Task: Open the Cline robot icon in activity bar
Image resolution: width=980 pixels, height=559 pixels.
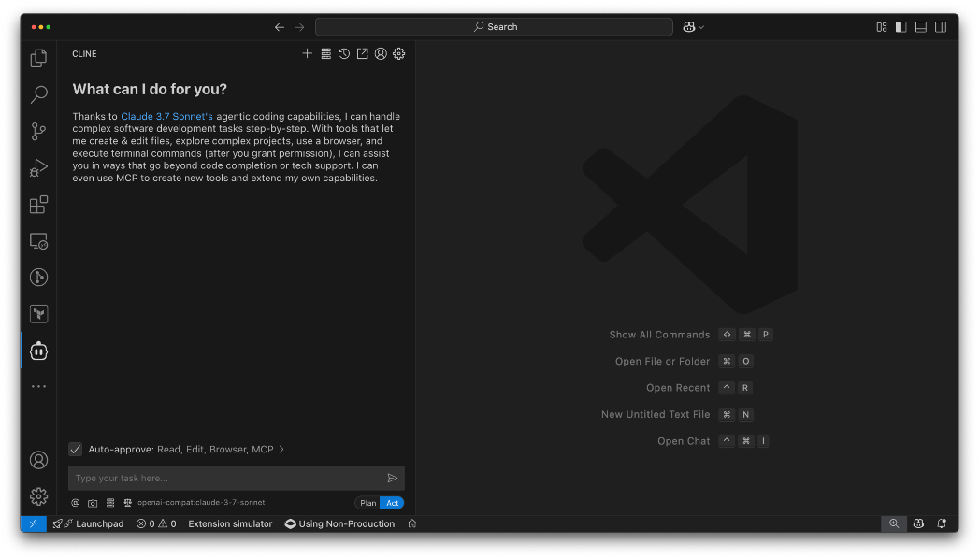Action: click(x=38, y=351)
